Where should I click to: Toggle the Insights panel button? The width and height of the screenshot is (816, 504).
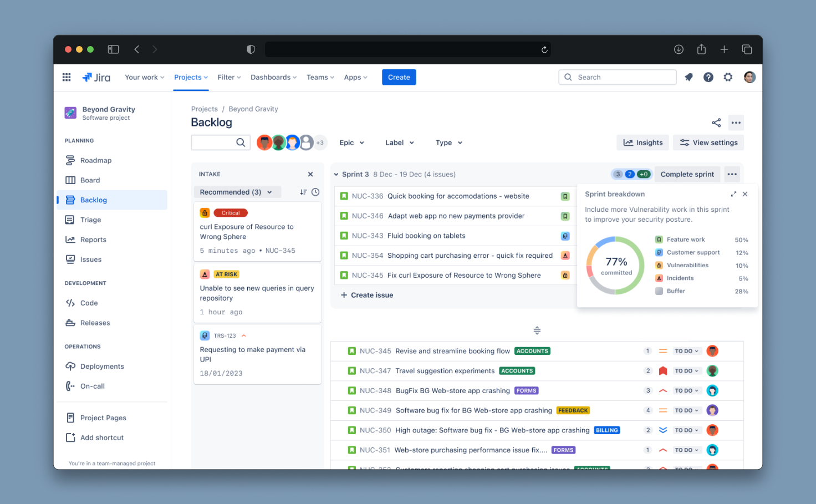pyautogui.click(x=643, y=143)
